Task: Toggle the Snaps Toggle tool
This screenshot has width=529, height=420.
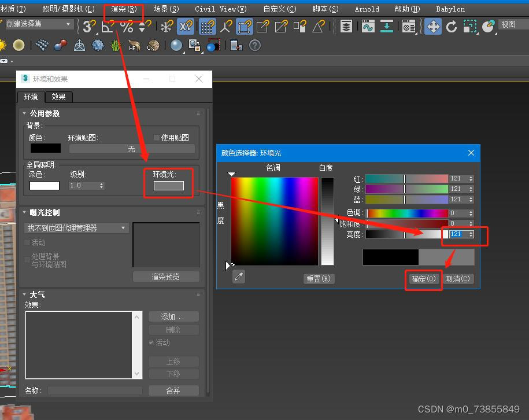Action: [x=87, y=27]
